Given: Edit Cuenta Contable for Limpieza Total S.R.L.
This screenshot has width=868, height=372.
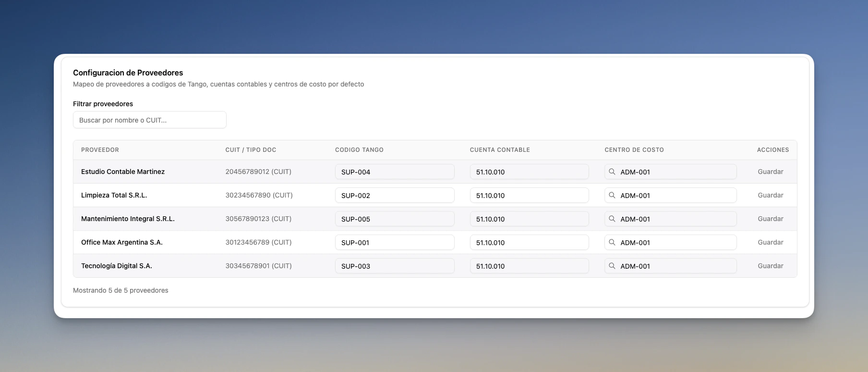Looking at the screenshot, I should click(530, 195).
